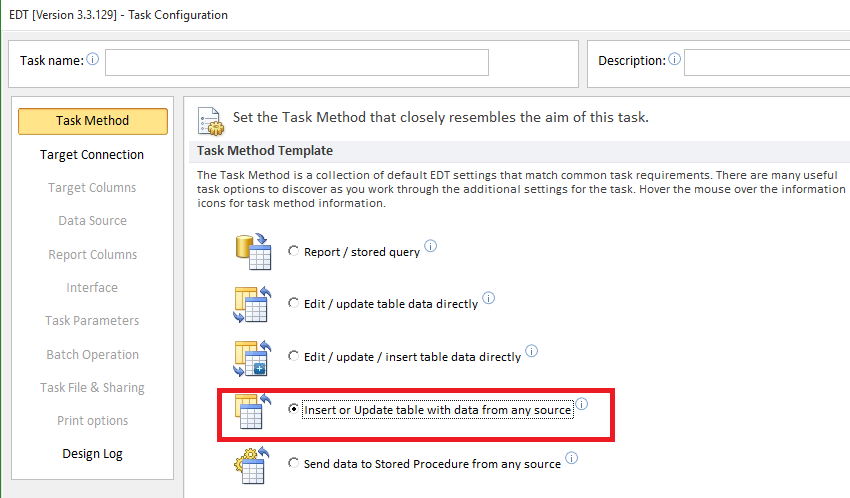Click into the Description text field

[x=767, y=62]
